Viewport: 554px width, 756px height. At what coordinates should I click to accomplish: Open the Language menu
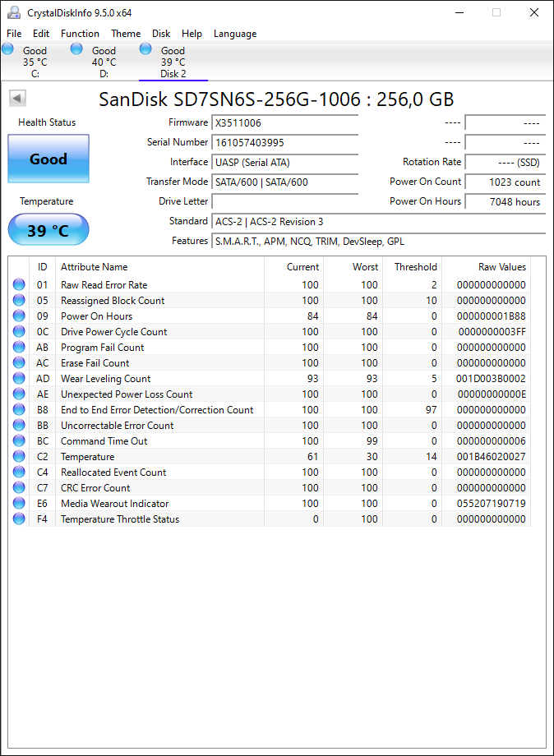coord(235,34)
